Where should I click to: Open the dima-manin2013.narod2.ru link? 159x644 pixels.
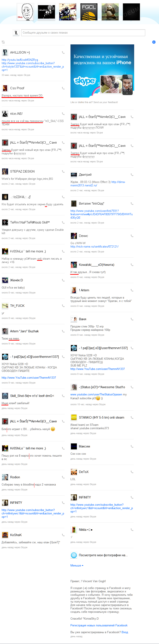98,184
